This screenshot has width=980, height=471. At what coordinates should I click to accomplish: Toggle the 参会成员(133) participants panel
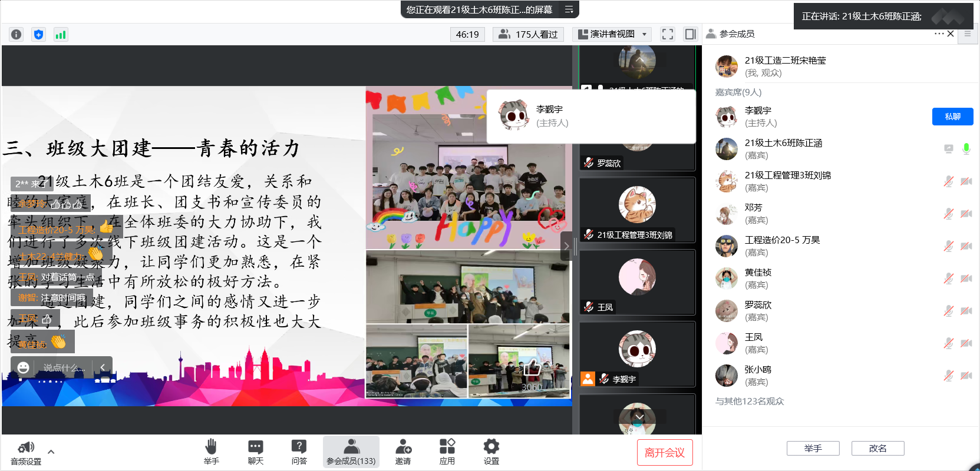[351, 452]
